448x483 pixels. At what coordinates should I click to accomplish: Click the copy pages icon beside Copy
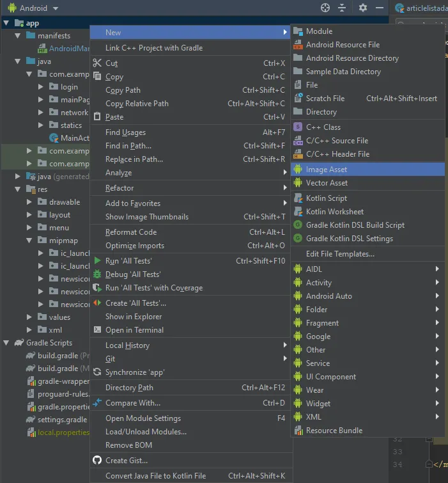point(97,76)
